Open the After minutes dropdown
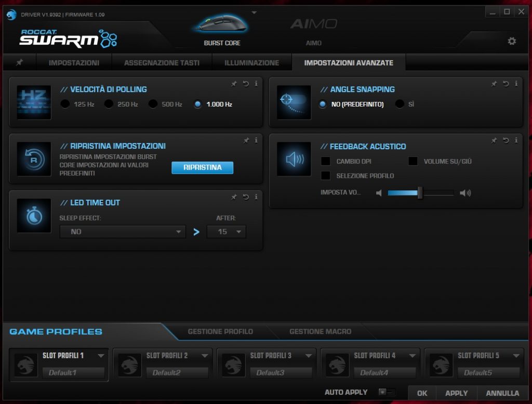The image size is (532, 404). point(227,231)
